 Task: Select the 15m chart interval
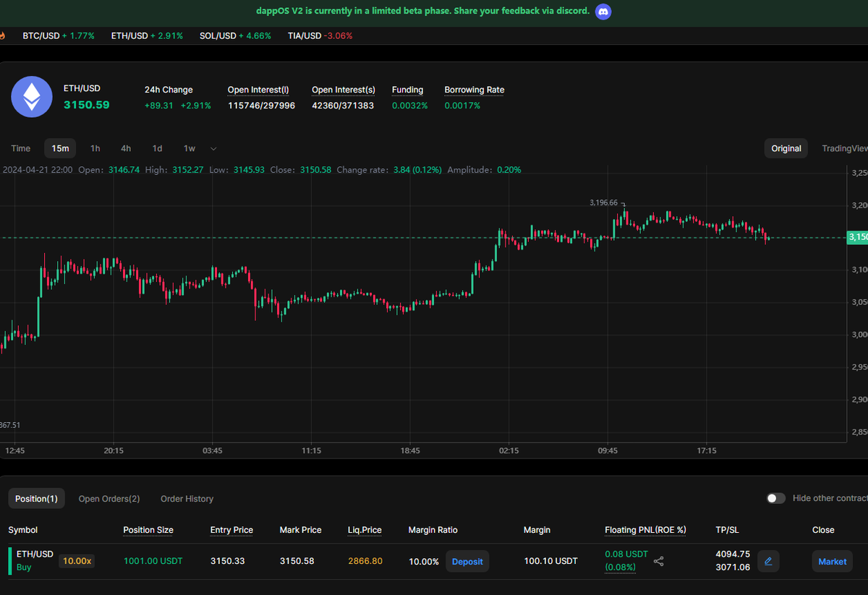pos(60,148)
